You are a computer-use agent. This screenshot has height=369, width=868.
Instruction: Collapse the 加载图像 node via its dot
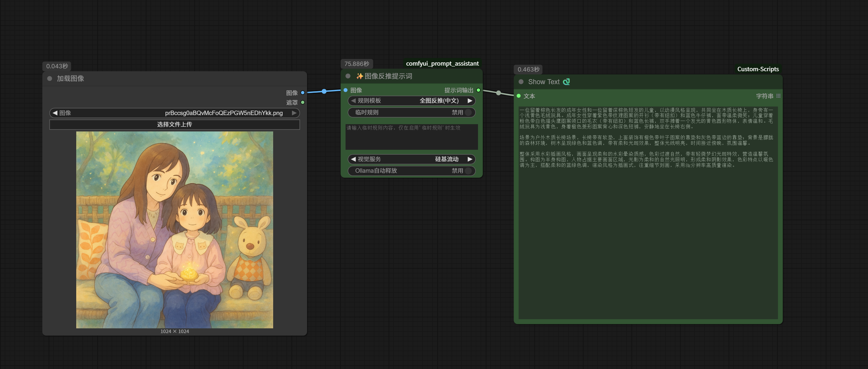(49, 79)
